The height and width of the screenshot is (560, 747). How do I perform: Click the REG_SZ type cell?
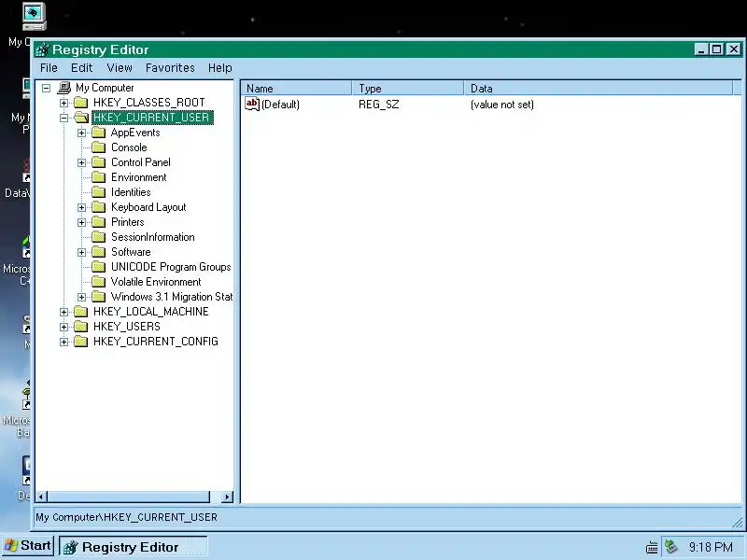point(379,105)
